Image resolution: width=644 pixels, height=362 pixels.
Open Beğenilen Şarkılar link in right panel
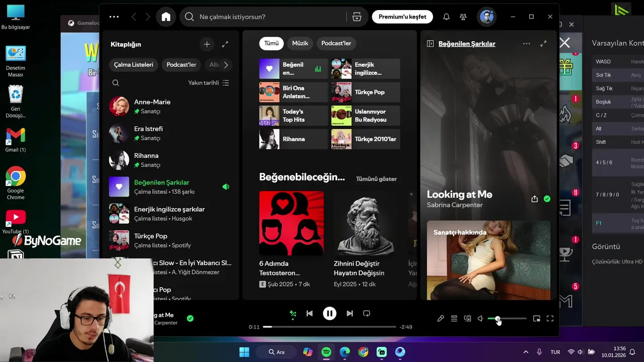[x=467, y=44]
